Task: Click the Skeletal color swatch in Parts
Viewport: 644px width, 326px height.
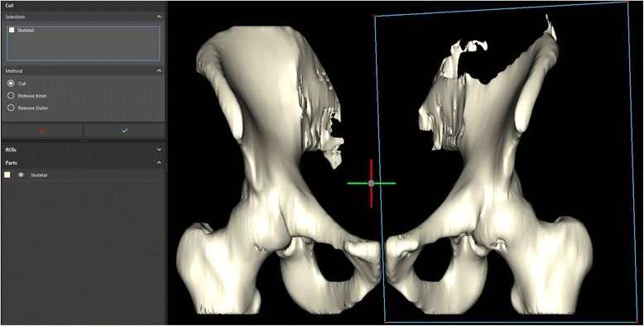Action: (x=7, y=175)
